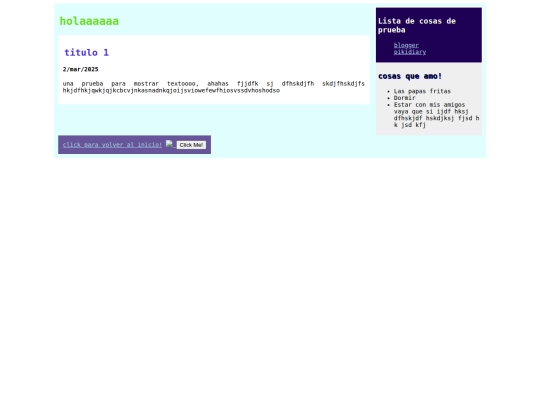This screenshot has width=540, height=405.
Task: Open the pikidiary link
Action: click(410, 52)
